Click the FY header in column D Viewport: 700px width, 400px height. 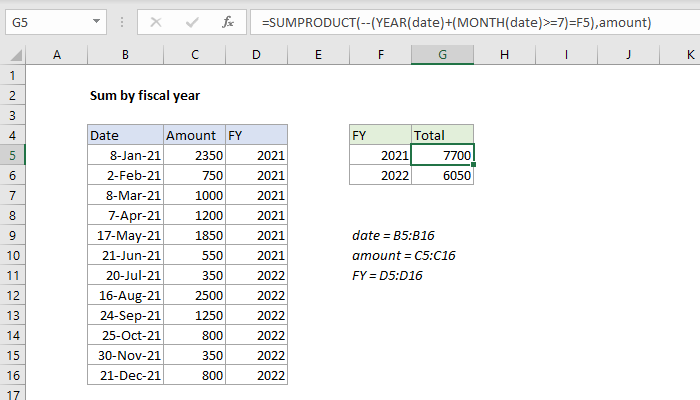[x=256, y=135]
